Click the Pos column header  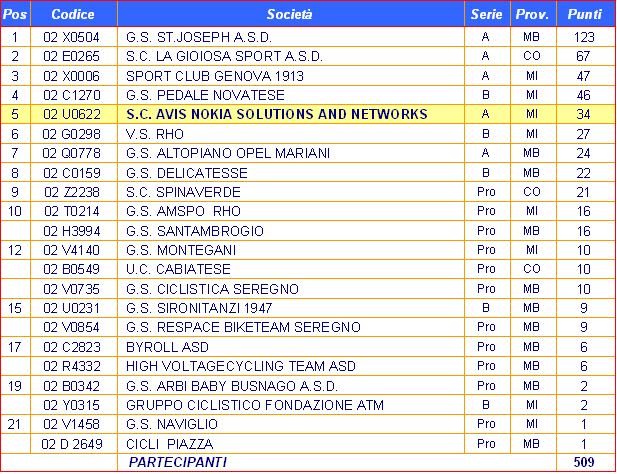tap(15, 14)
